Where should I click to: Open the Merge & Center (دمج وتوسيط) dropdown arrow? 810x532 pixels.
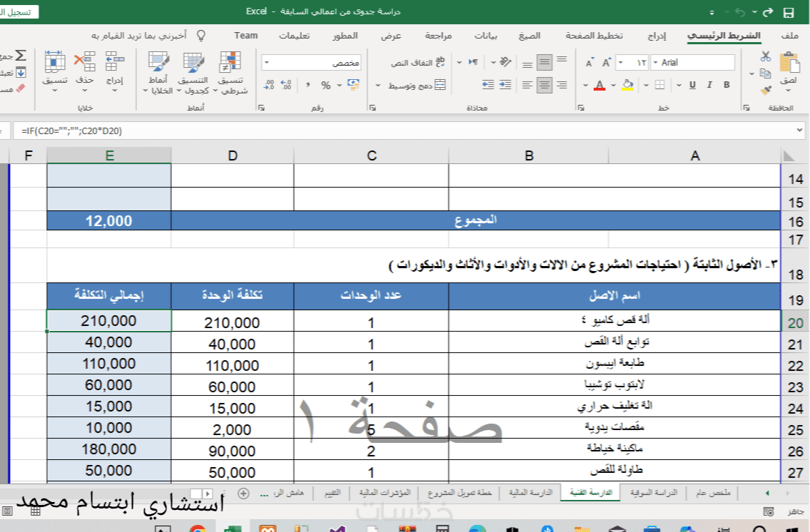(x=378, y=85)
